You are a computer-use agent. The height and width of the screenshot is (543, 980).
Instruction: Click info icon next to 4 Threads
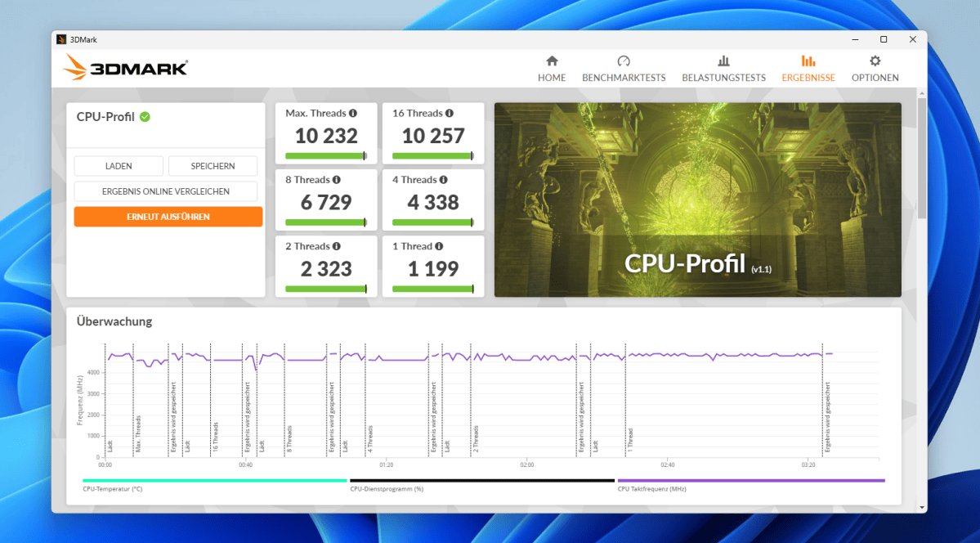click(x=444, y=180)
